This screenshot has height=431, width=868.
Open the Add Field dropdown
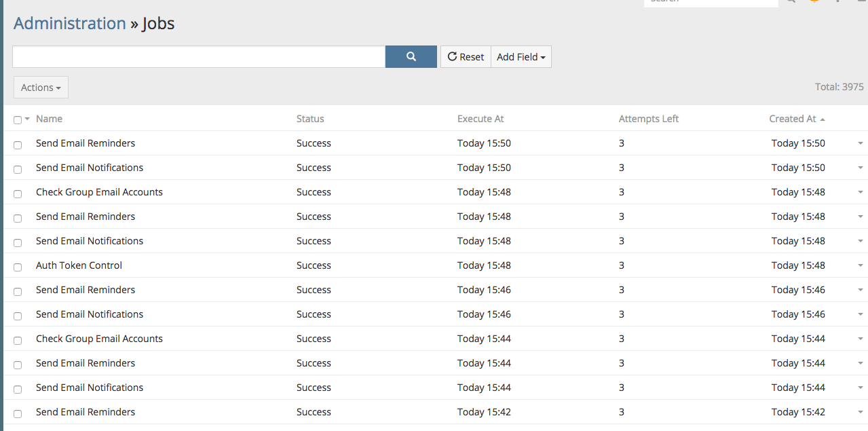point(521,57)
